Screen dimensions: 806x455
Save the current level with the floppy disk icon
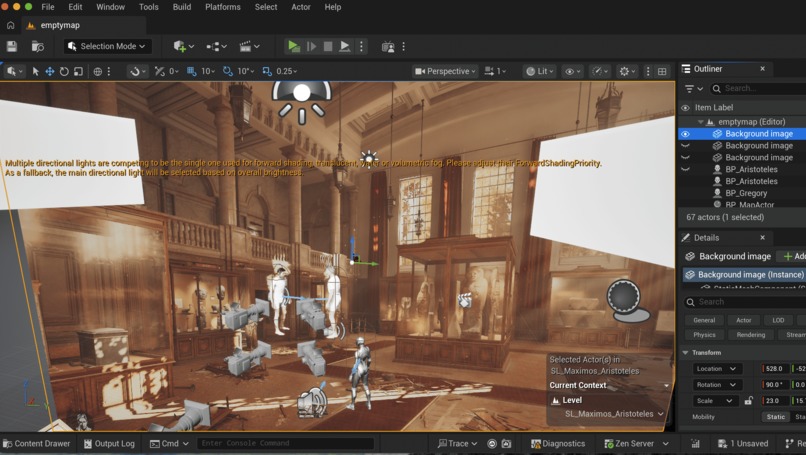point(12,46)
